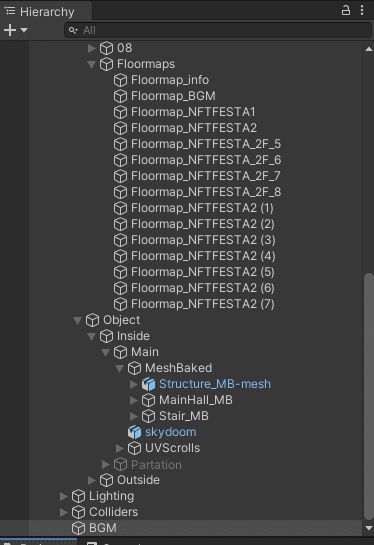
Task: Click the search magnifier icon in Hierarchy
Action: click(x=73, y=30)
